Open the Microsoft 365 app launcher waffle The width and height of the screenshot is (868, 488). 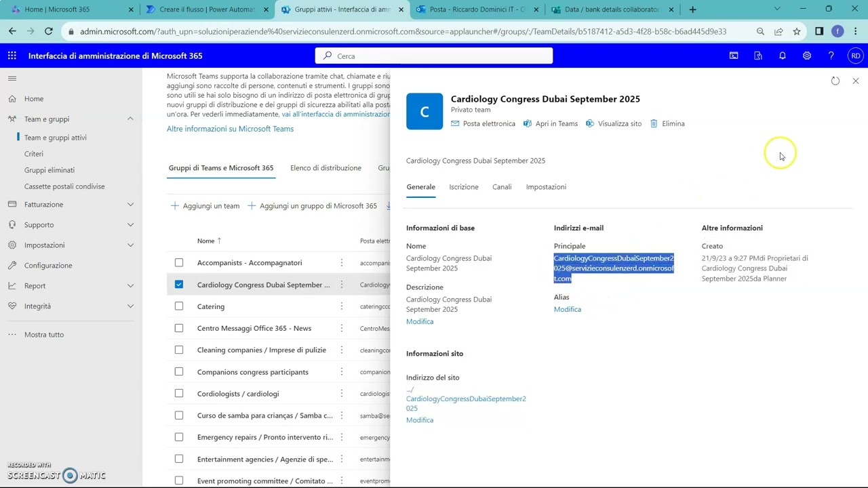pos(12,56)
